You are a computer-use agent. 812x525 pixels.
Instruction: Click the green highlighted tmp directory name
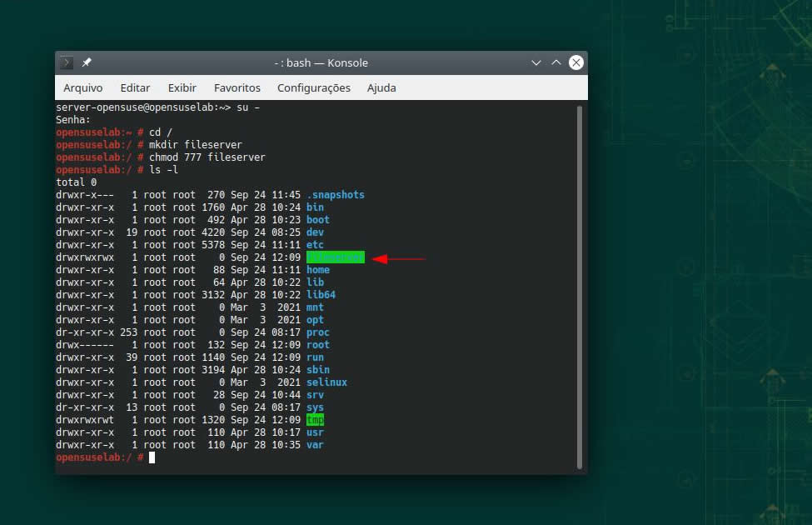pos(315,420)
